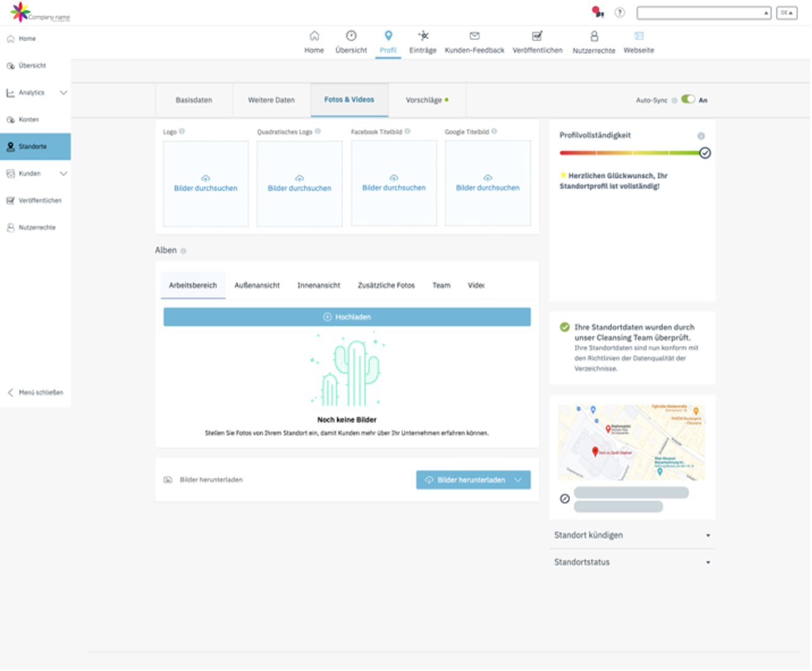
Task: Click the red map pin on the map
Action: point(596,452)
